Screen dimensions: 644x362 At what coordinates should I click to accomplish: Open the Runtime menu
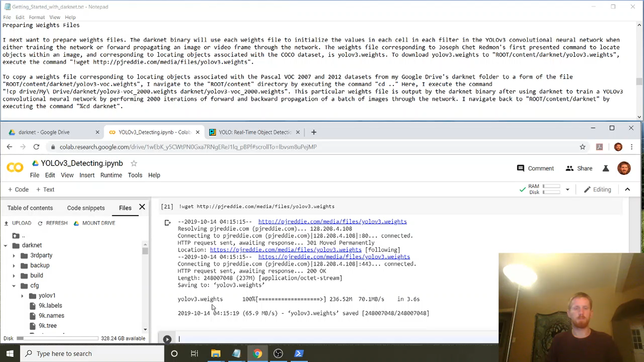click(x=111, y=175)
